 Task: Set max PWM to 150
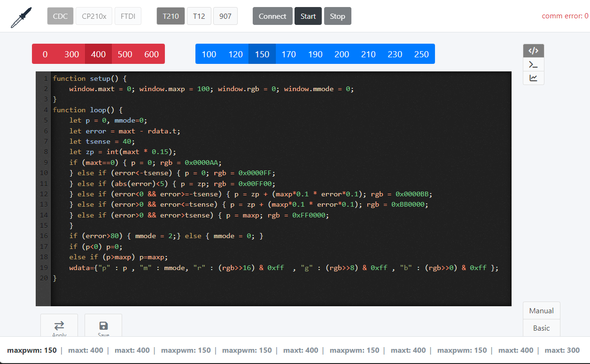pos(262,54)
